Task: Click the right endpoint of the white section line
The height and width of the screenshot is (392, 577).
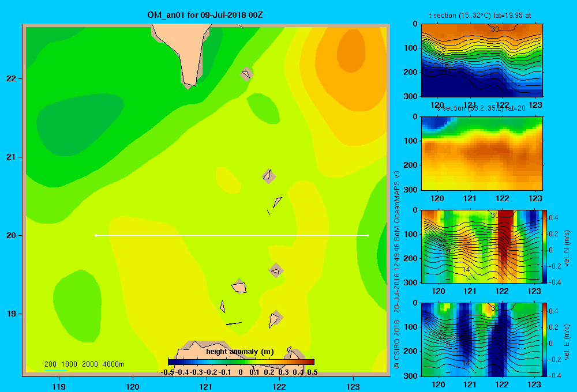Action: coord(368,235)
